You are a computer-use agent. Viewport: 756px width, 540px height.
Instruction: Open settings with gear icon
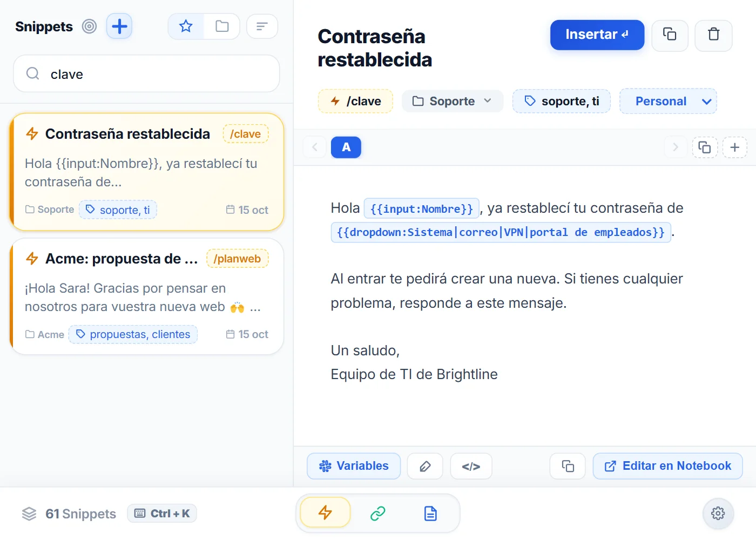[x=718, y=513]
